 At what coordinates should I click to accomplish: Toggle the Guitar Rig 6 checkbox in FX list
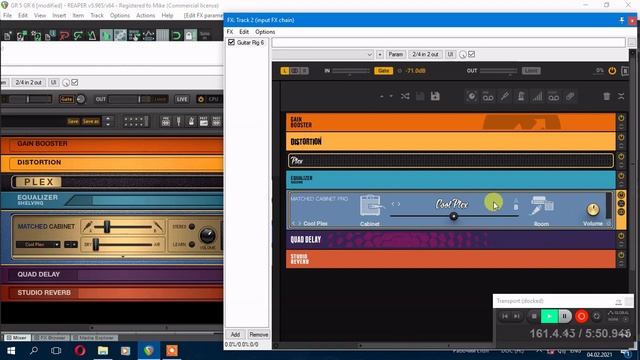coord(231,42)
